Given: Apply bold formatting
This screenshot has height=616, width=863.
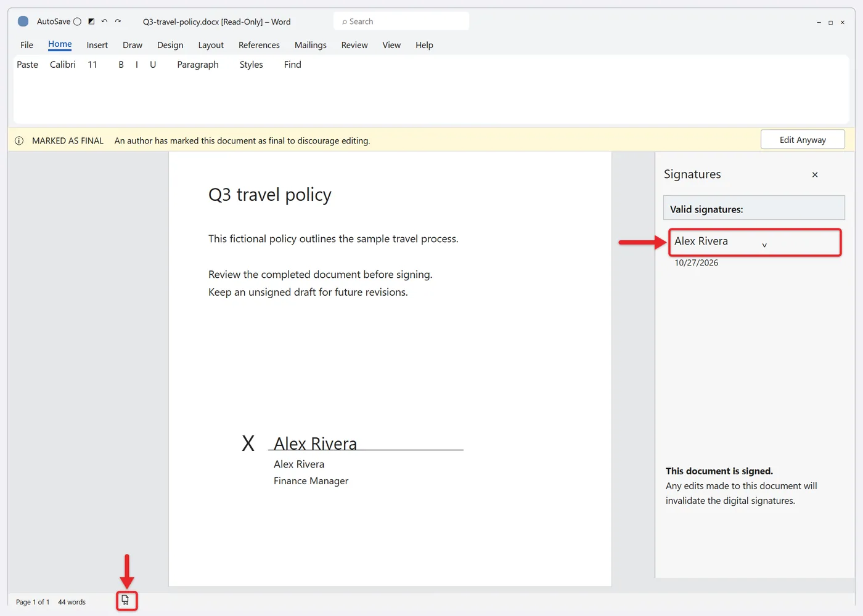Looking at the screenshot, I should click(x=121, y=65).
